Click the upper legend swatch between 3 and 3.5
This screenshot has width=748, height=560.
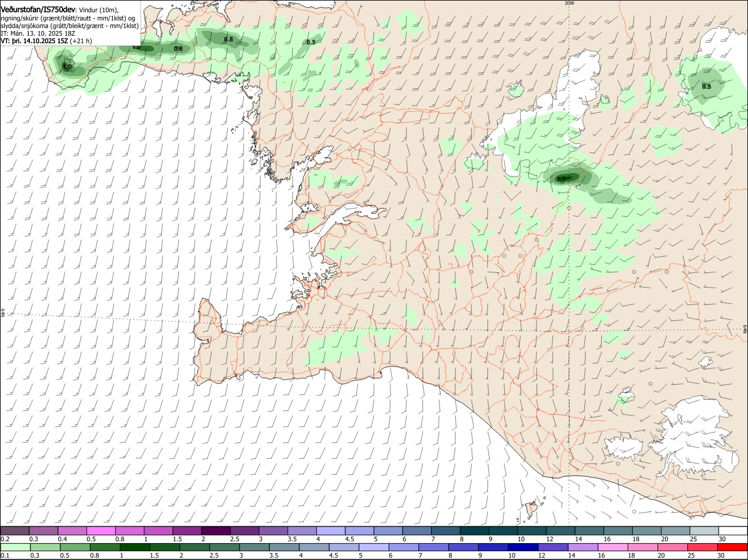coord(273,531)
